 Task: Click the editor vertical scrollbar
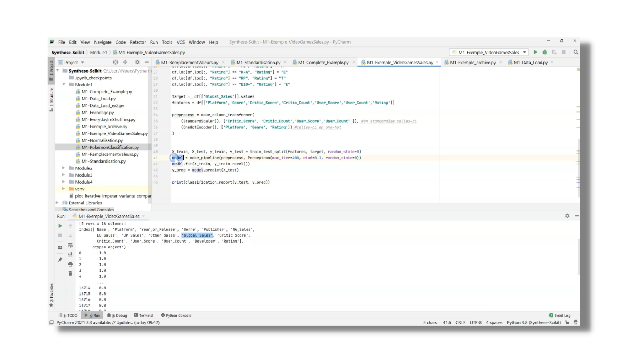point(579,168)
